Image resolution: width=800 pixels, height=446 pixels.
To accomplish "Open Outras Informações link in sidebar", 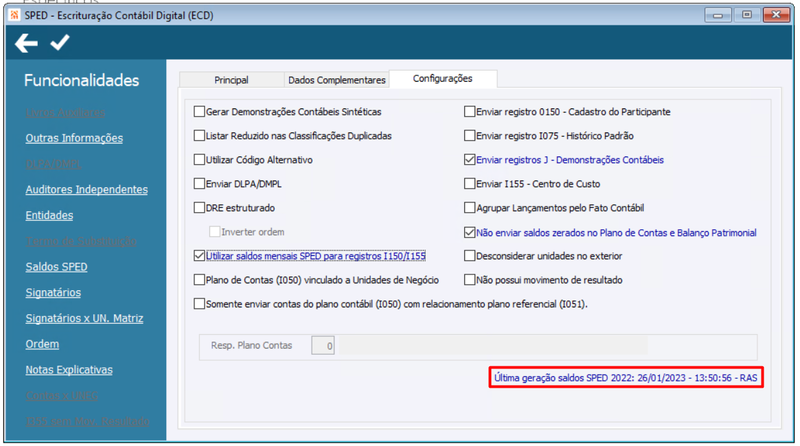I will [74, 138].
